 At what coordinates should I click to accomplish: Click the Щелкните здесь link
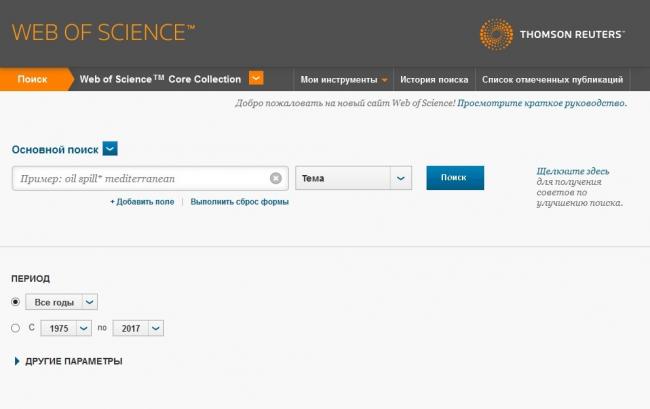573,171
